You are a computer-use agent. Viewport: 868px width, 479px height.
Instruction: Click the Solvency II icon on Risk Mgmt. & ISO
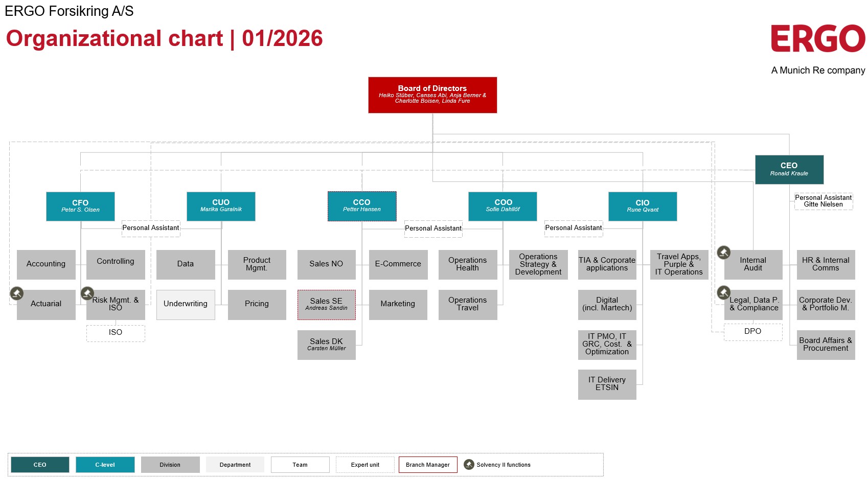(87, 293)
